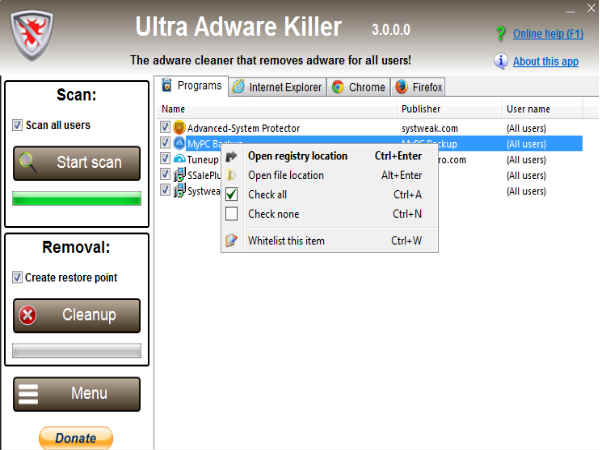Click the Open file location menu icon

click(x=232, y=175)
